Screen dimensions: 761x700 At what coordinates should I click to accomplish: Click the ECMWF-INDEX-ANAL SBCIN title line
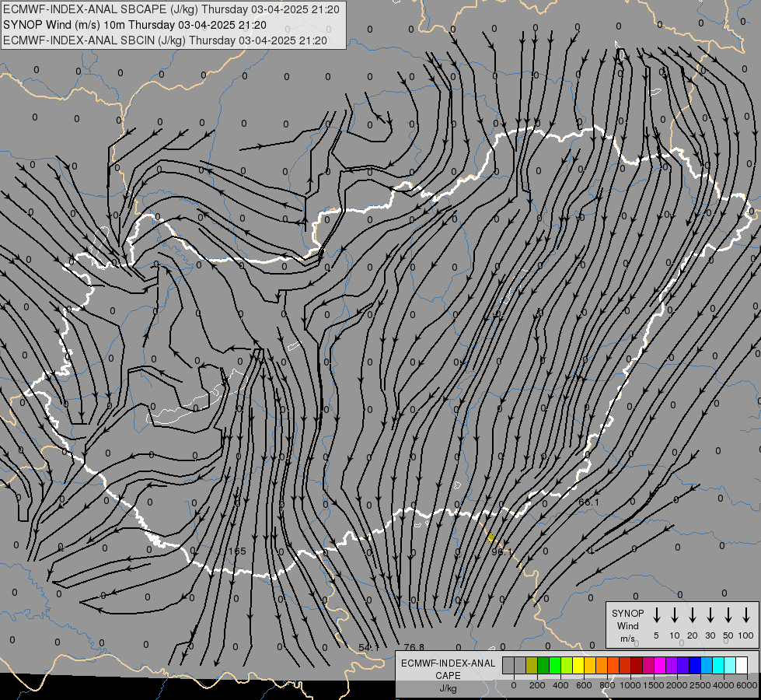click(165, 40)
